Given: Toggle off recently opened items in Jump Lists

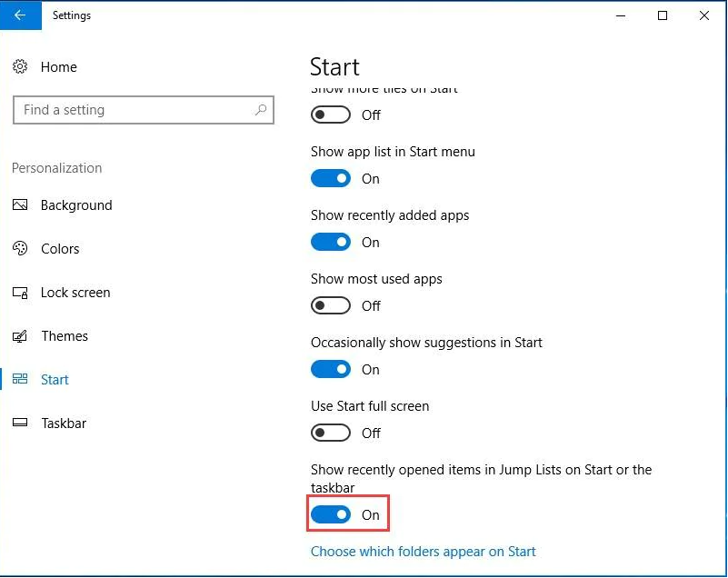Looking at the screenshot, I should 331,515.
